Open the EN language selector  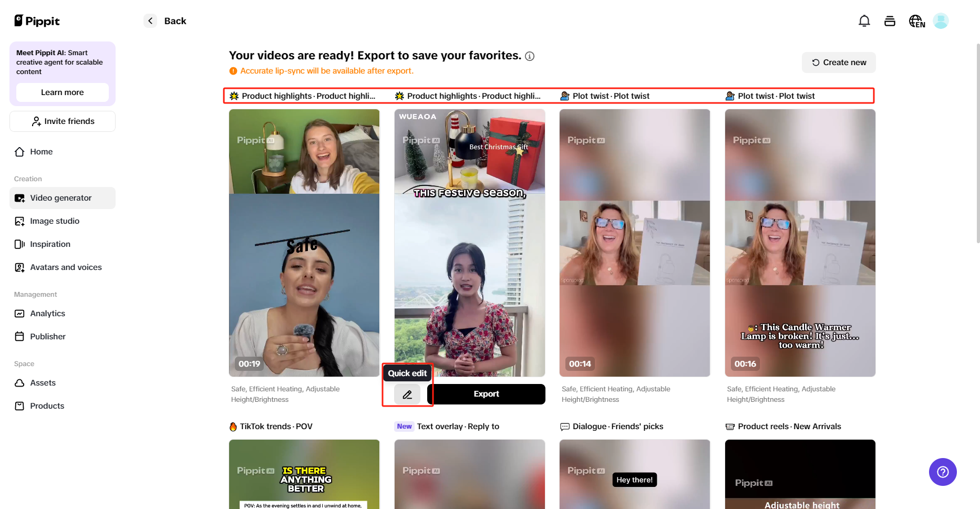click(916, 21)
